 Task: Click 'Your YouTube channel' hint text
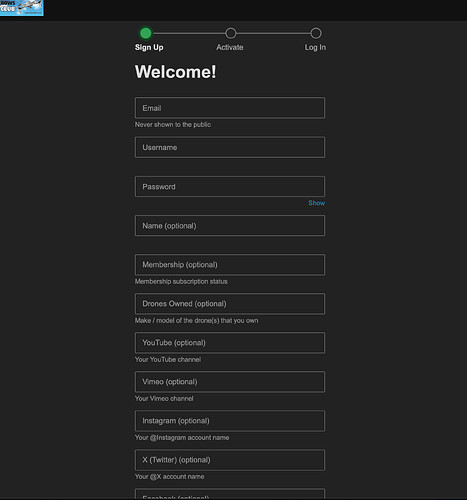coord(168,360)
